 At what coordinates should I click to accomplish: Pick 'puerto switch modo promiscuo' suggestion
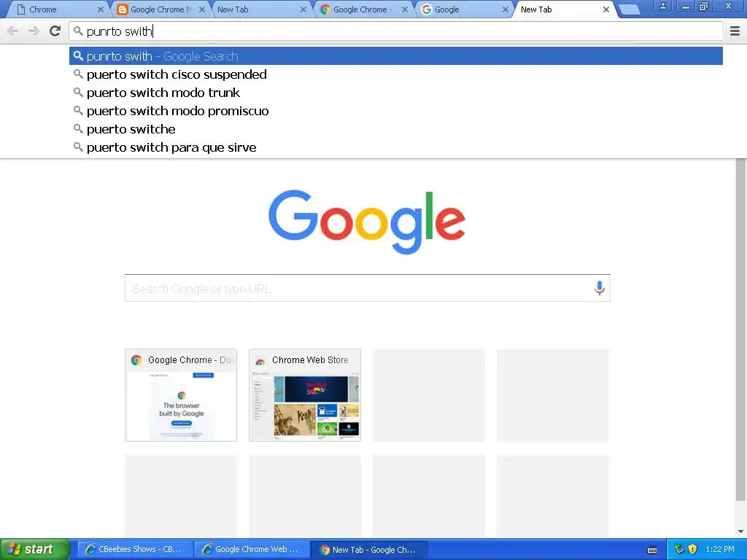[x=396, y=111]
